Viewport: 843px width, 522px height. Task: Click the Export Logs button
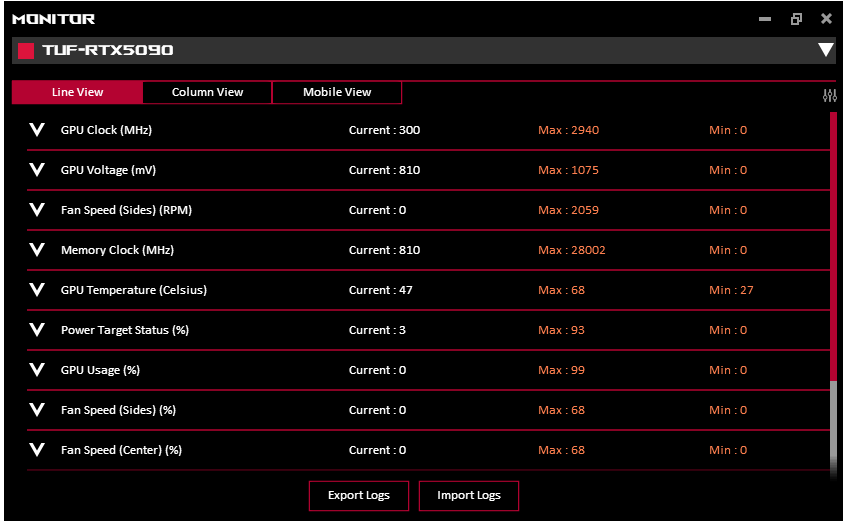[x=359, y=496]
